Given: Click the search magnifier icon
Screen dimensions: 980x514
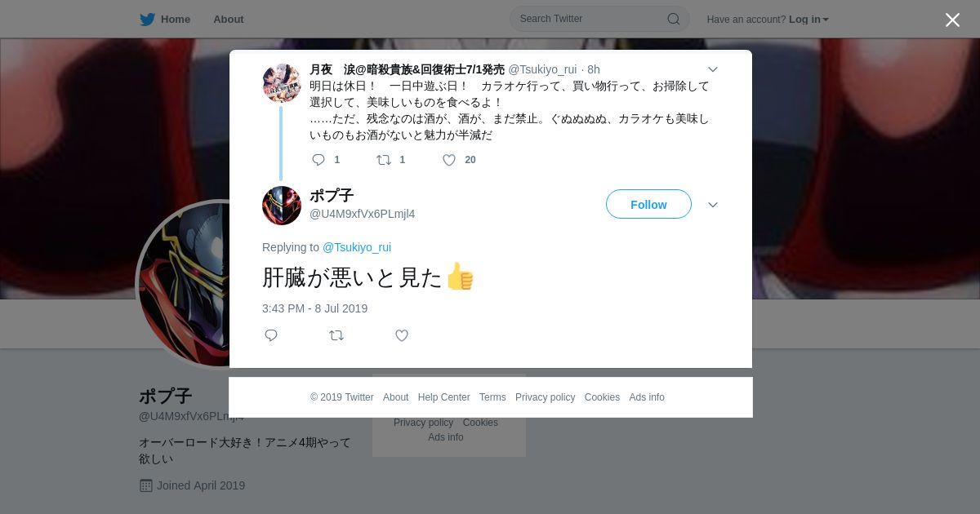Looking at the screenshot, I should pyautogui.click(x=674, y=19).
